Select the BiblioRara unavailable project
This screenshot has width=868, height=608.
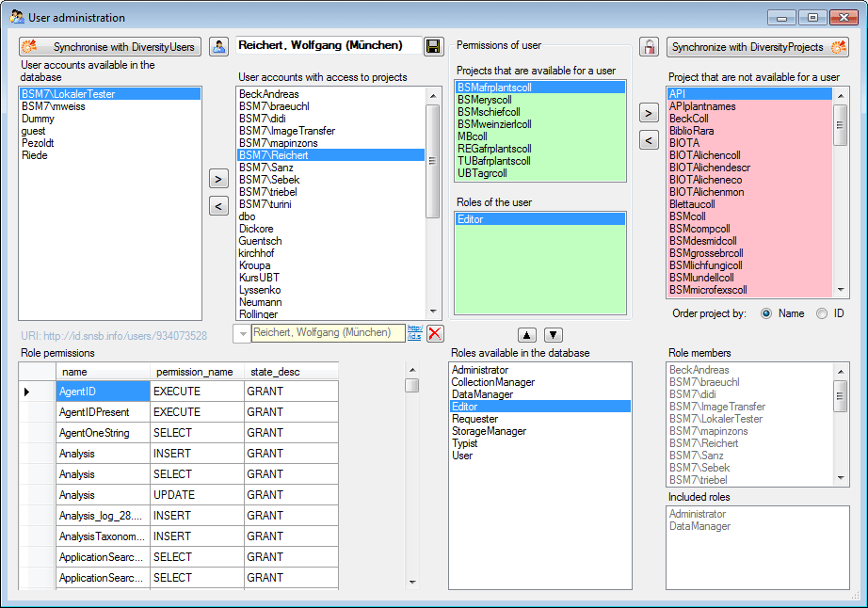(x=749, y=131)
